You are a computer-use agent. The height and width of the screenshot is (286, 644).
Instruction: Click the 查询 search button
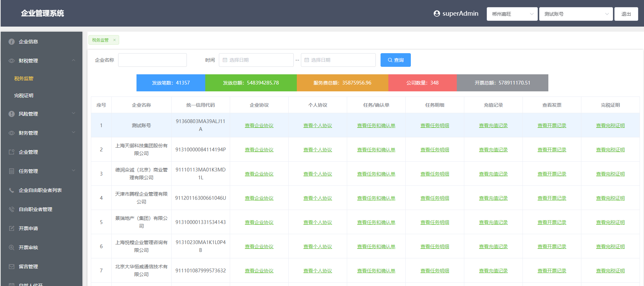(x=396, y=60)
